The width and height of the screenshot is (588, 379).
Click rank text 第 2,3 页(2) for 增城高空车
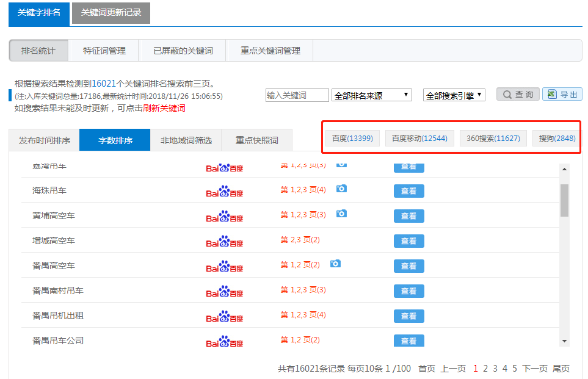pos(300,240)
